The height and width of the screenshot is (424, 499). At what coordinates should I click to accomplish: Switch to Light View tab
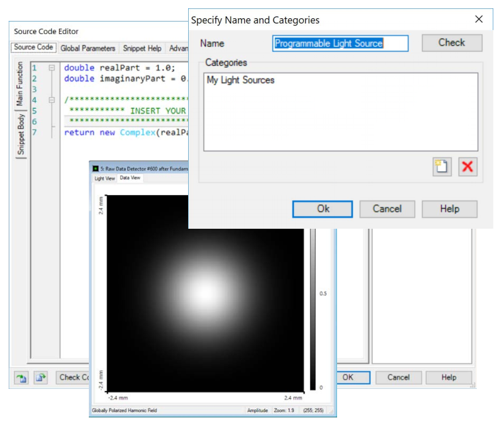tap(104, 178)
